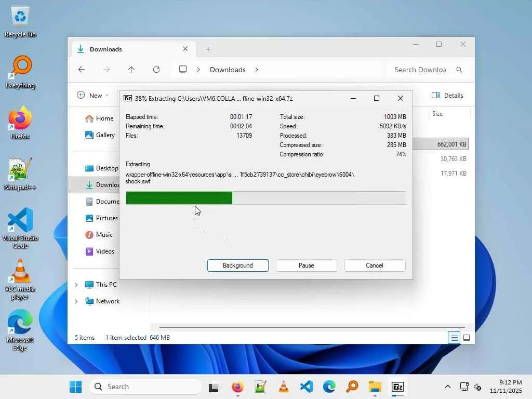This screenshot has width=532, height=399.
Task: Open the Recycle Bin desktop icon
Action: [x=20, y=22]
